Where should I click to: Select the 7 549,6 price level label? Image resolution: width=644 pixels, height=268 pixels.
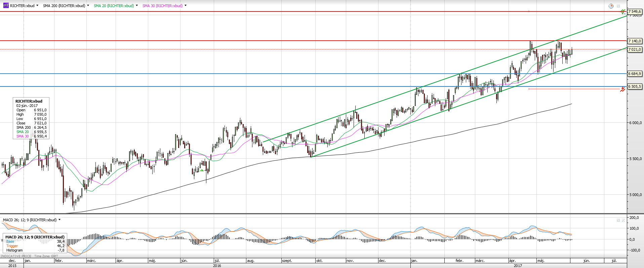coord(635,11)
